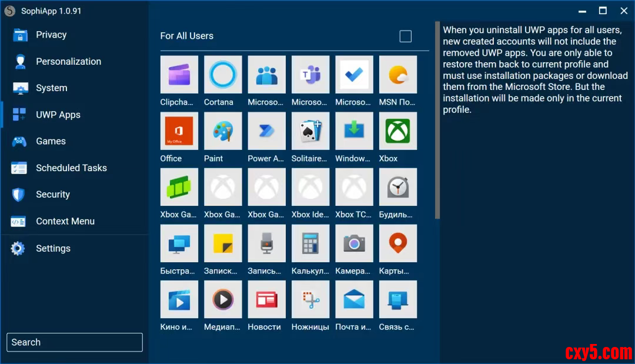
Task: Go to the System section
Action: coord(75,88)
